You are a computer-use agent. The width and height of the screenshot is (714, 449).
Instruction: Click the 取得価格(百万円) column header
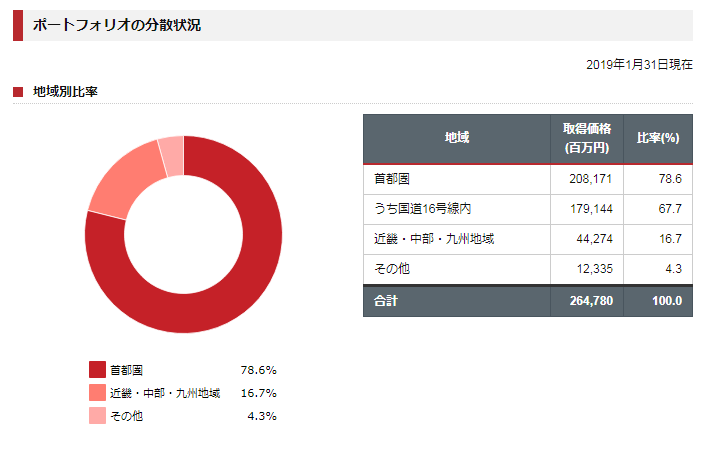pyautogui.click(x=587, y=138)
